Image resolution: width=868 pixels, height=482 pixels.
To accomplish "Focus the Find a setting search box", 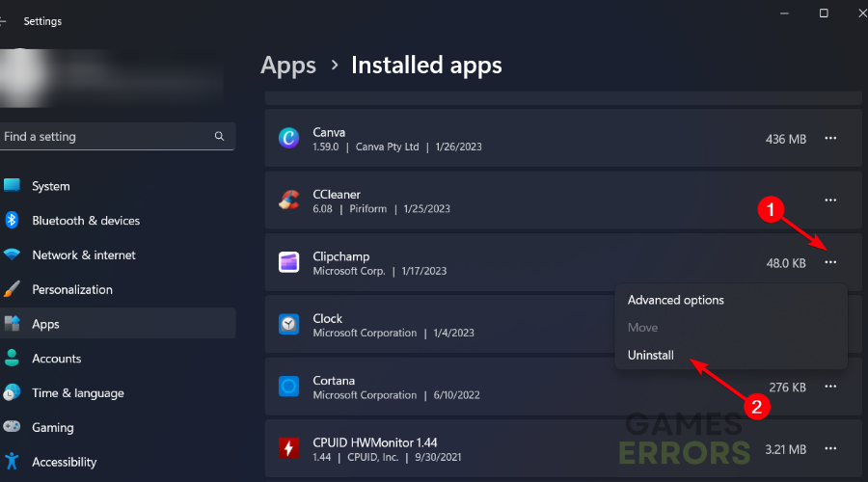I will pos(118,136).
